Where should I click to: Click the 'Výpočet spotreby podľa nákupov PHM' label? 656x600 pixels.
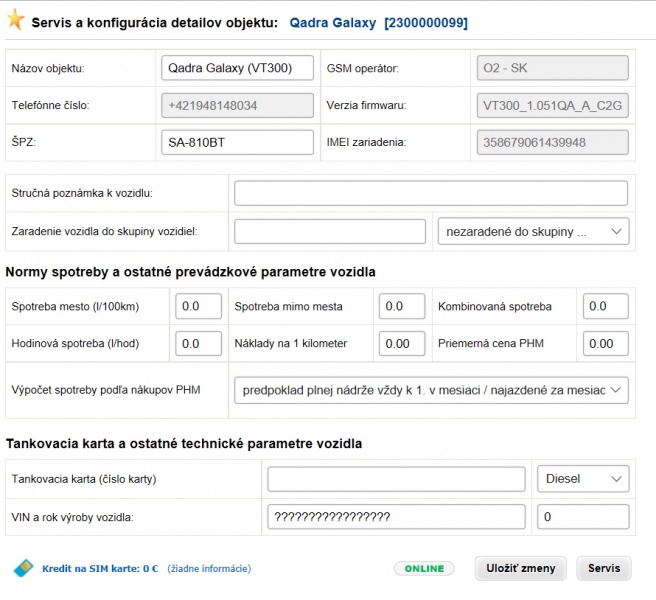coord(106,390)
